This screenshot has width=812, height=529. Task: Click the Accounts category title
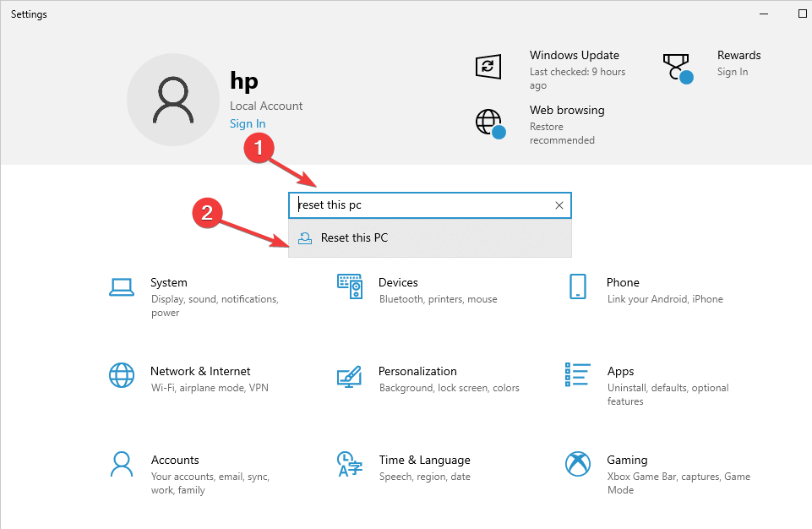pos(175,460)
